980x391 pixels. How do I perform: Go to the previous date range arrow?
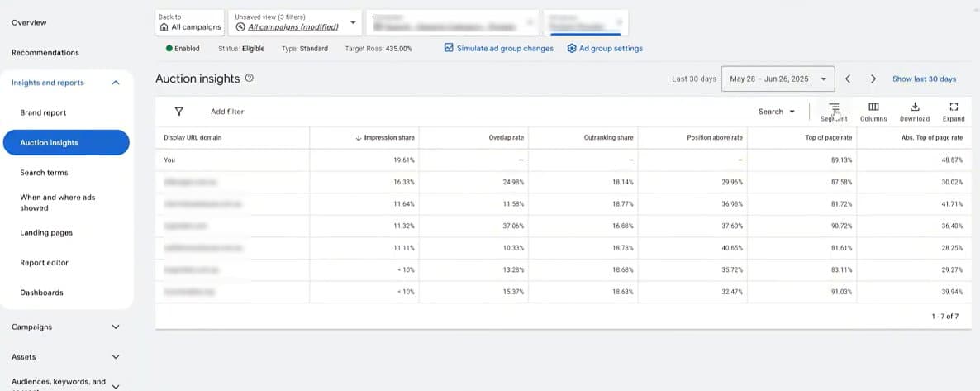click(848, 79)
